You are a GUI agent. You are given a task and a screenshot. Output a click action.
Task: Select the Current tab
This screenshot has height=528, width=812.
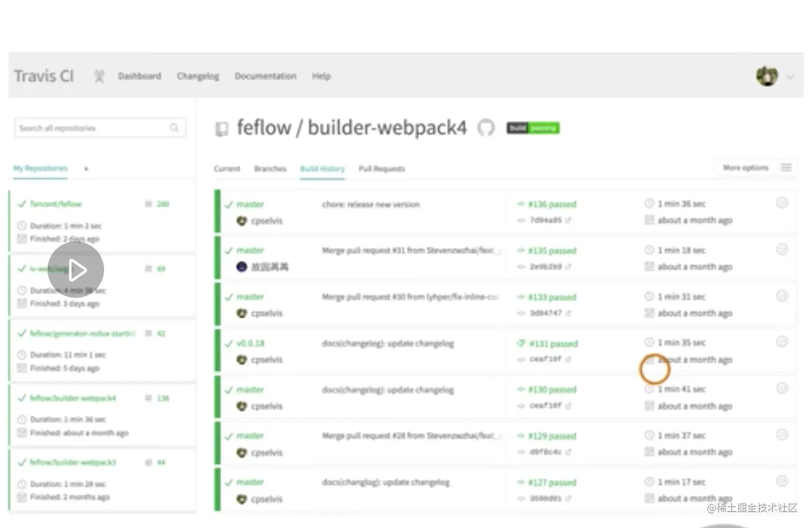pyautogui.click(x=227, y=168)
